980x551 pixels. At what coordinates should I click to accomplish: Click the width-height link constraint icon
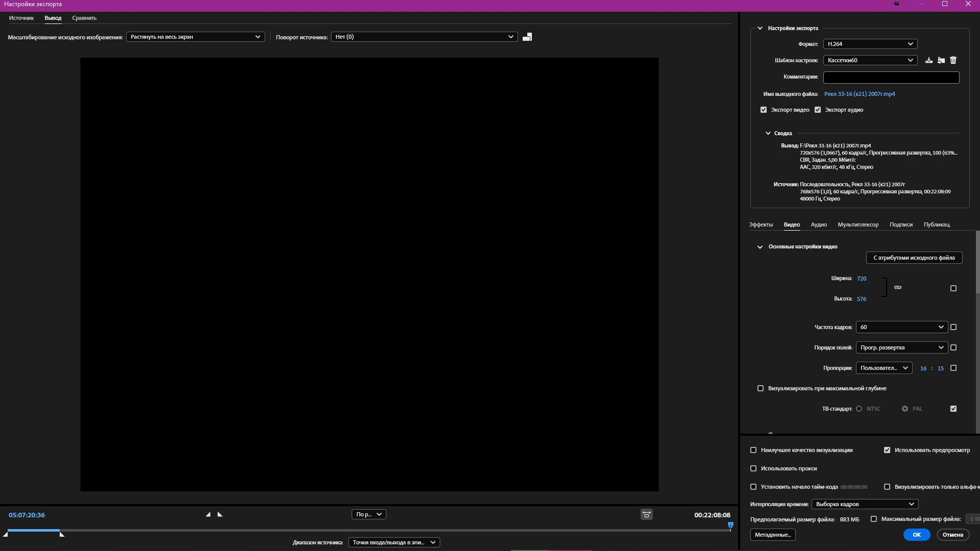(x=898, y=288)
